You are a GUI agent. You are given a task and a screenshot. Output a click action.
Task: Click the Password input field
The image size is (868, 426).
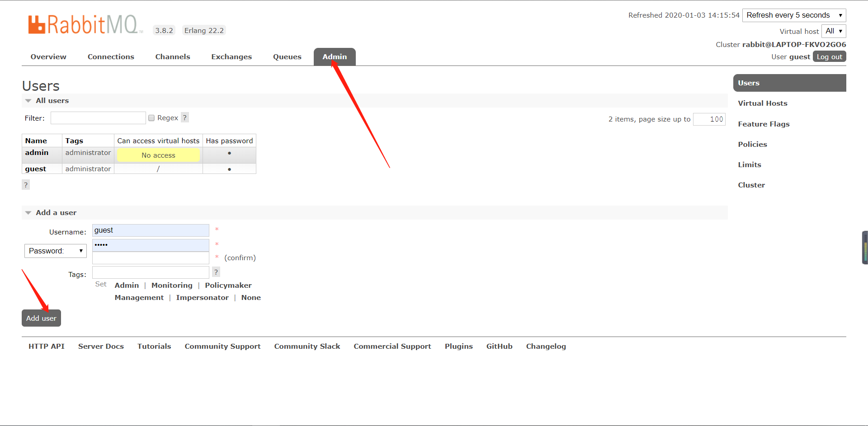pos(151,245)
